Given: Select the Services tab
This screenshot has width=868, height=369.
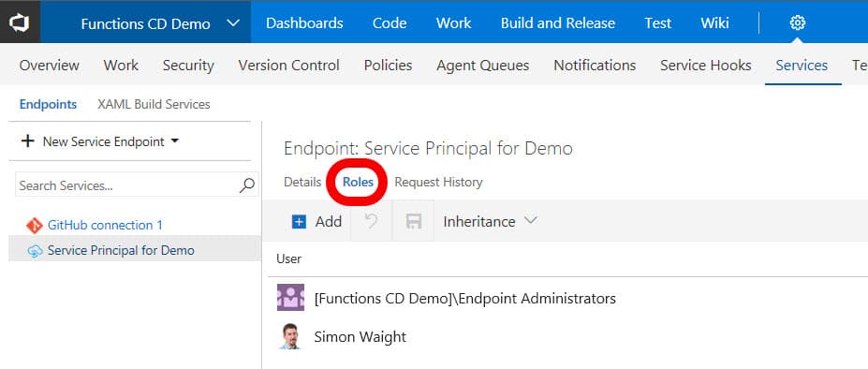Looking at the screenshot, I should pos(802,66).
